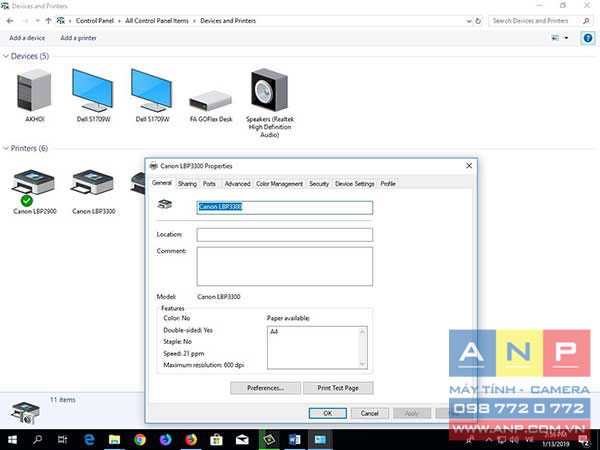The image size is (600, 450).
Task: Switch to the Device Settings tab
Action: coord(354,184)
